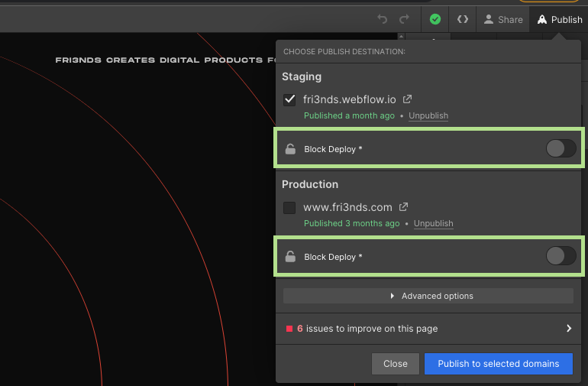Enable Block Deploy toggle under Production

click(x=561, y=256)
